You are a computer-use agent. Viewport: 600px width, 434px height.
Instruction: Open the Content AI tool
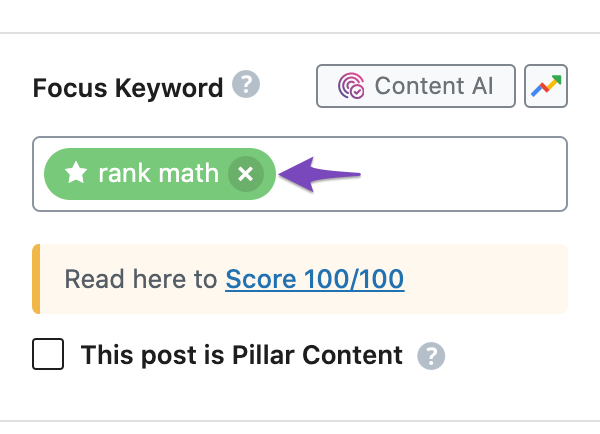coord(416,86)
